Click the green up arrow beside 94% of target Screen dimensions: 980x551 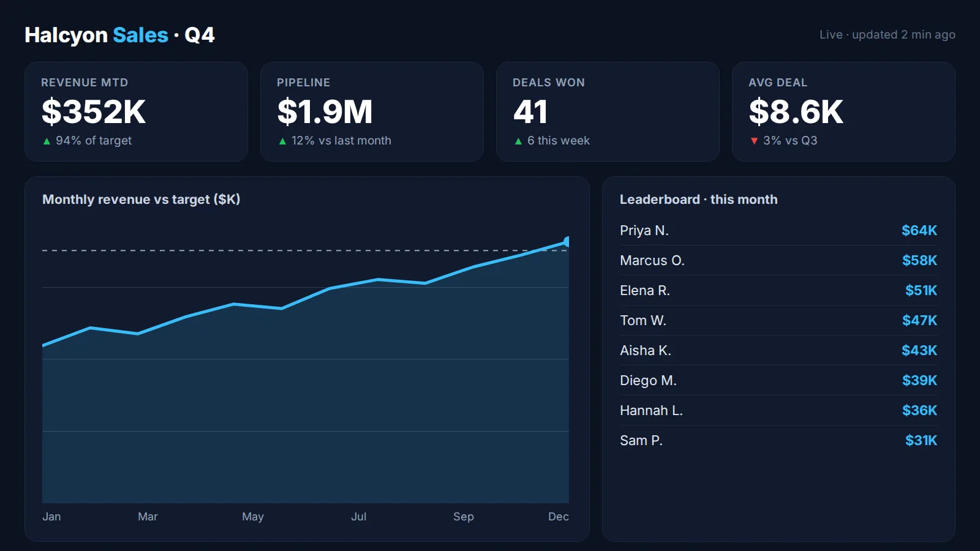(47, 141)
